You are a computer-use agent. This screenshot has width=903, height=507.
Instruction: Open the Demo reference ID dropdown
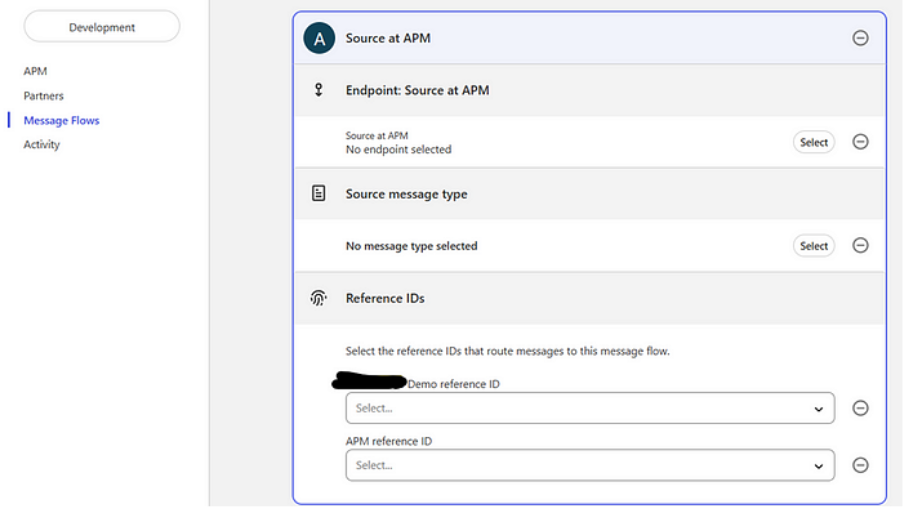point(589,408)
